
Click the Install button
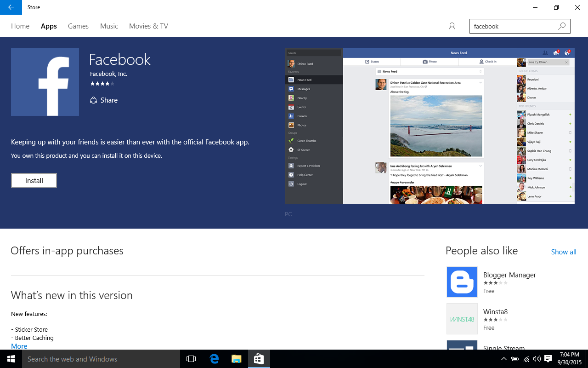[x=34, y=180]
